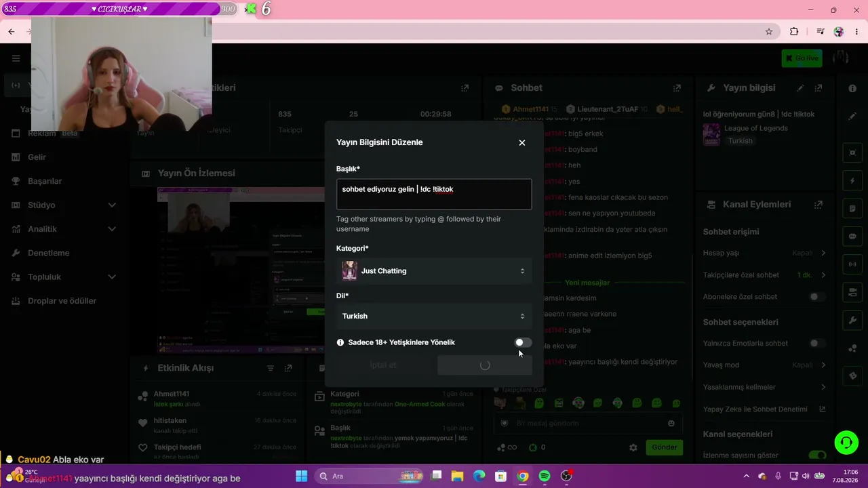This screenshot has width=868, height=488.
Task: Close the Yayın Bilgisini Düzenle dialog
Action: point(521,143)
